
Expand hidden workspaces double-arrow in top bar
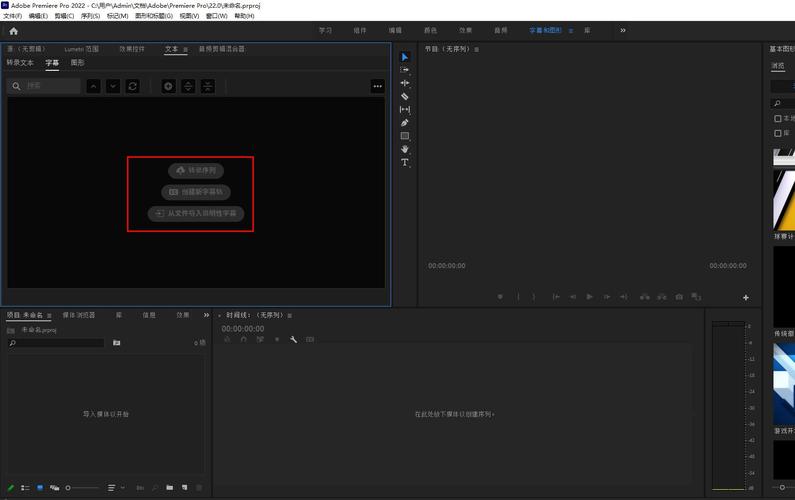pyautogui.click(x=623, y=30)
